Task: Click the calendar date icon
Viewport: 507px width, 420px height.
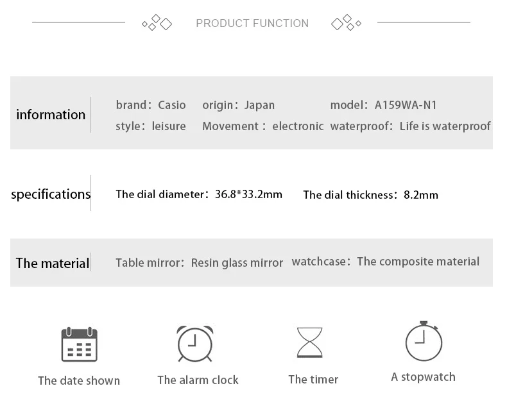Action: (x=79, y=344)
